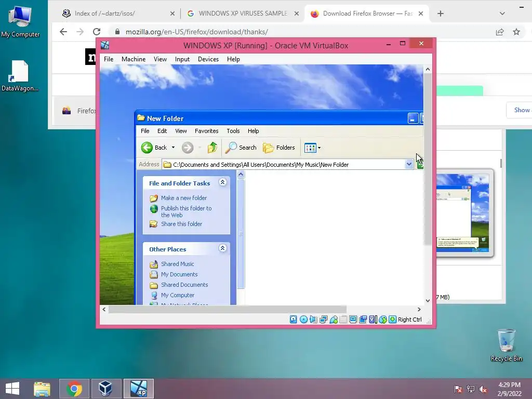Close the Download Firefox Browser tab
The image size is (532, 399).
point(421,14)
